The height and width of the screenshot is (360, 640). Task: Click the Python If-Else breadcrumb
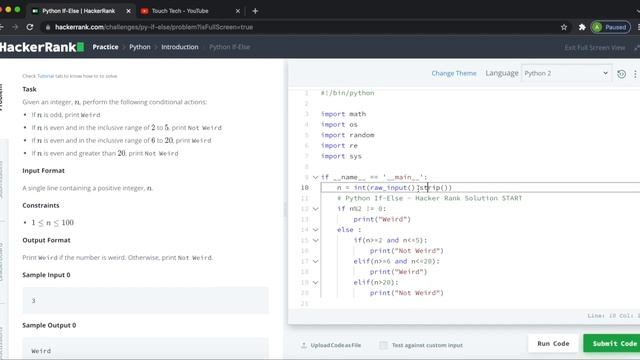point(229,47)
